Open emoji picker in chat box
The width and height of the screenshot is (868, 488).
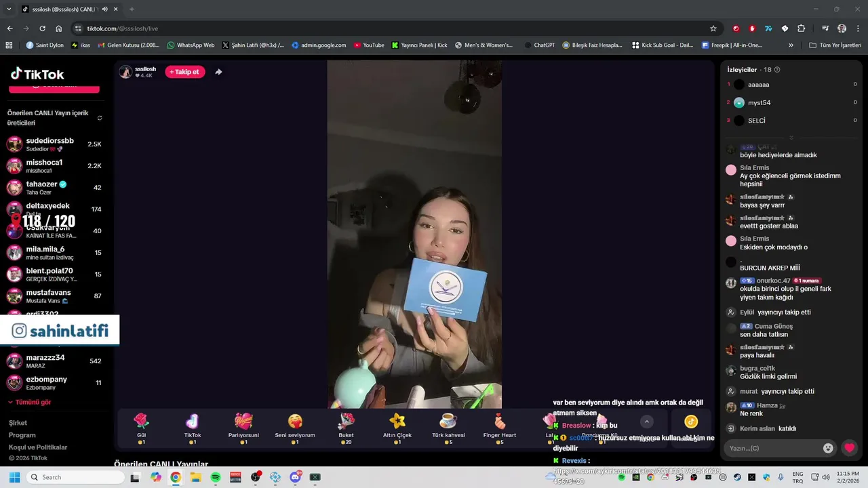(x=828, y=448)
